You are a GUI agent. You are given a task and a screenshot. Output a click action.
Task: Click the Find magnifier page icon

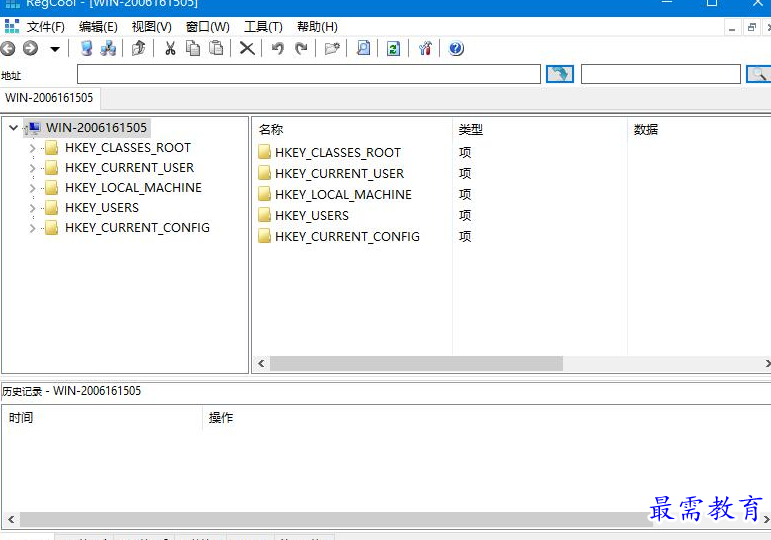pyautogui.click(x=363, y=48)
